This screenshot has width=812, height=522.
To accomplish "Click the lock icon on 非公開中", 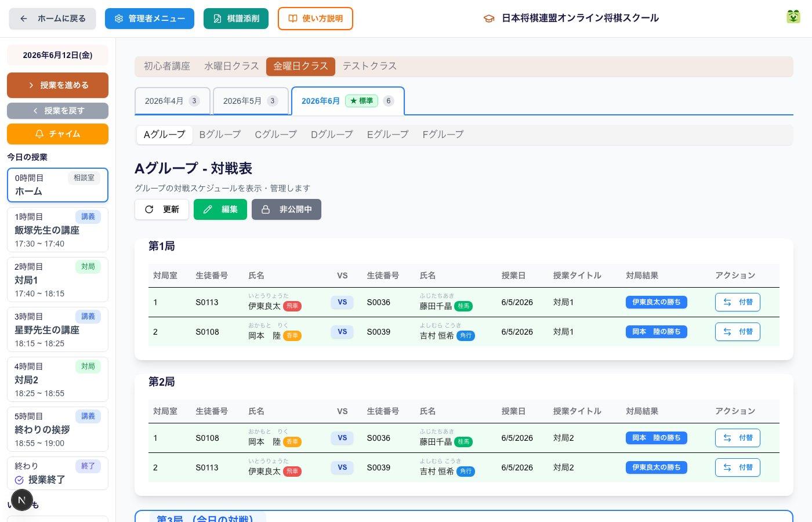I will [266, 209].
